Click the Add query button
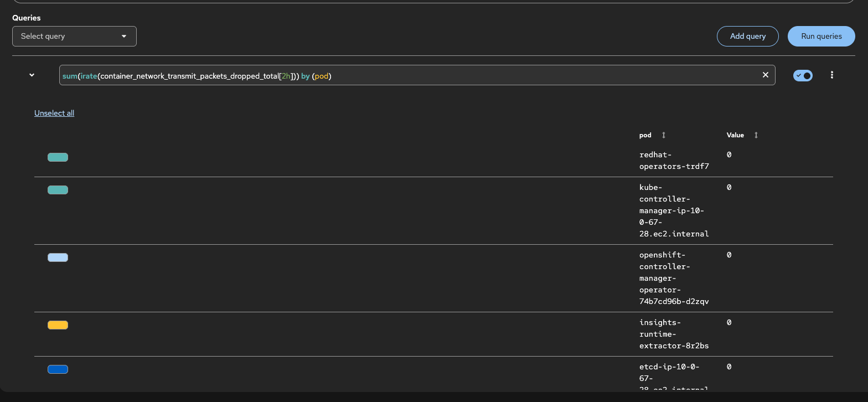 click(x=747, y=37)
